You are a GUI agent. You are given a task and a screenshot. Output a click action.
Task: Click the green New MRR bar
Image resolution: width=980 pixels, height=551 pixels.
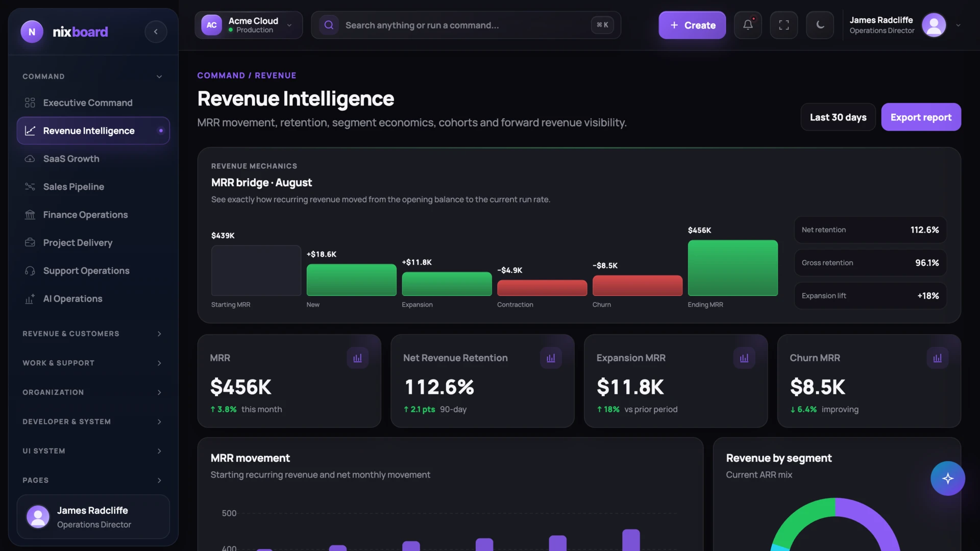[x=351, y=280]
